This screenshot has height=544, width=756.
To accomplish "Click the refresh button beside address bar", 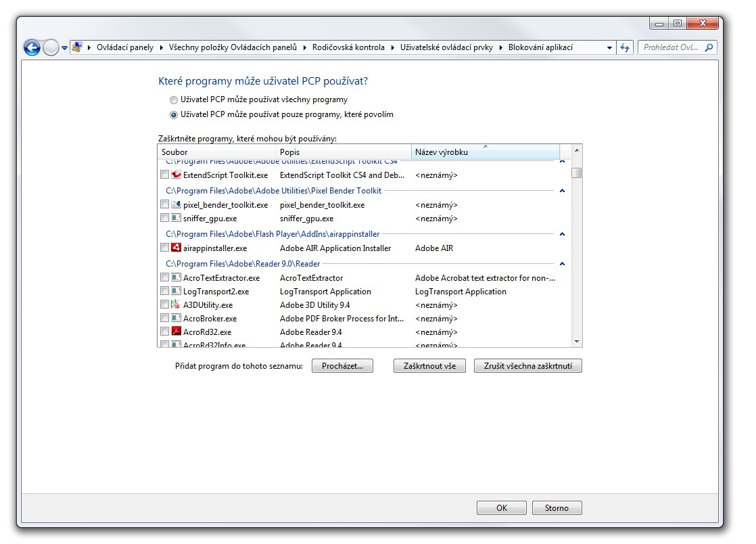I will [x=625, y=47].
